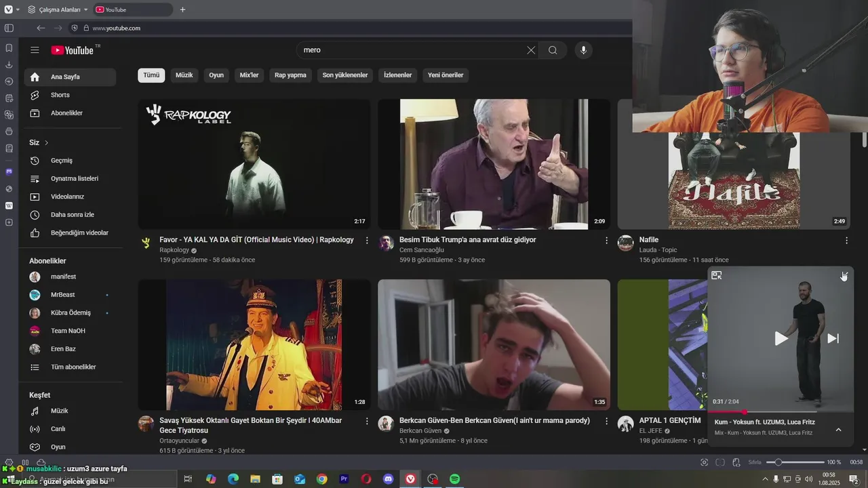868x488 pixels.
Task: Select the Rap yapma filter chip
Action: pos(290,75)
